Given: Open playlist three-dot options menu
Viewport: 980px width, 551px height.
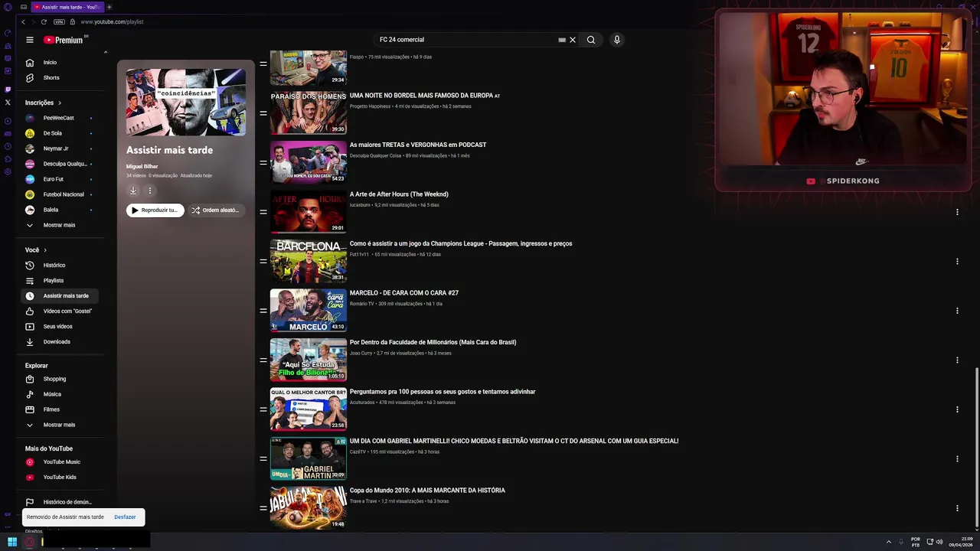Looking at the screenshot, I should 150,191.
